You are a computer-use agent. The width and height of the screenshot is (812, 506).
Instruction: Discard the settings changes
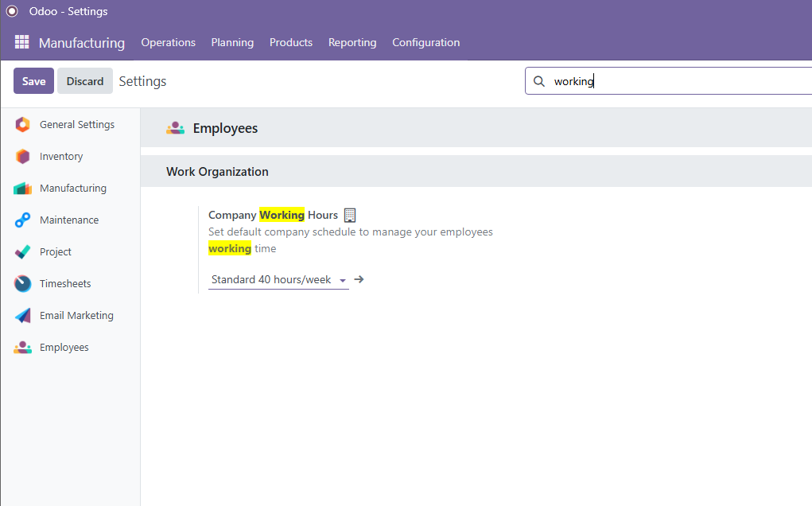pyautogui.click(x=85, y=81)
